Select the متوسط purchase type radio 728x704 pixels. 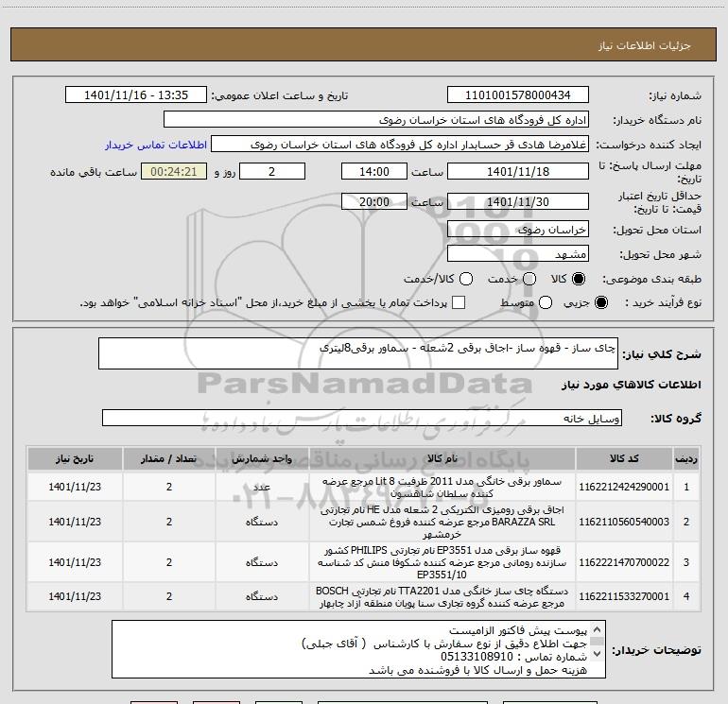[546, 302]
